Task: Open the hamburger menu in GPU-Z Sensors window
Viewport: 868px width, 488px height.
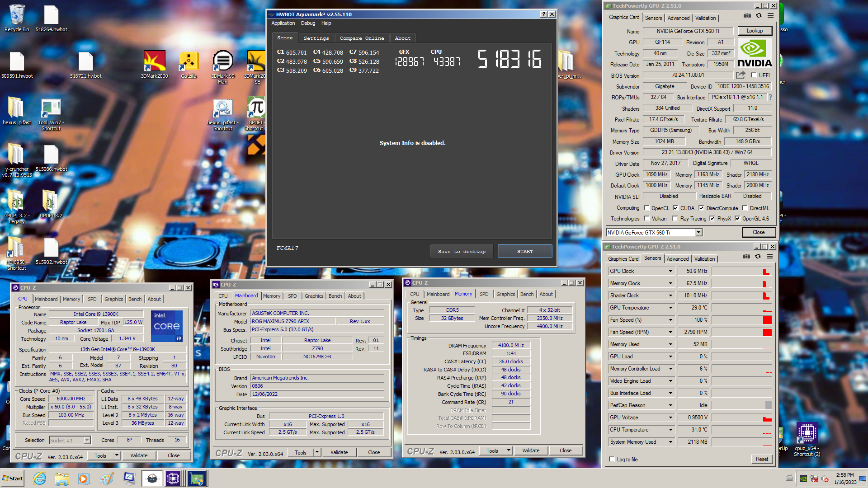Action: point(769,257)
